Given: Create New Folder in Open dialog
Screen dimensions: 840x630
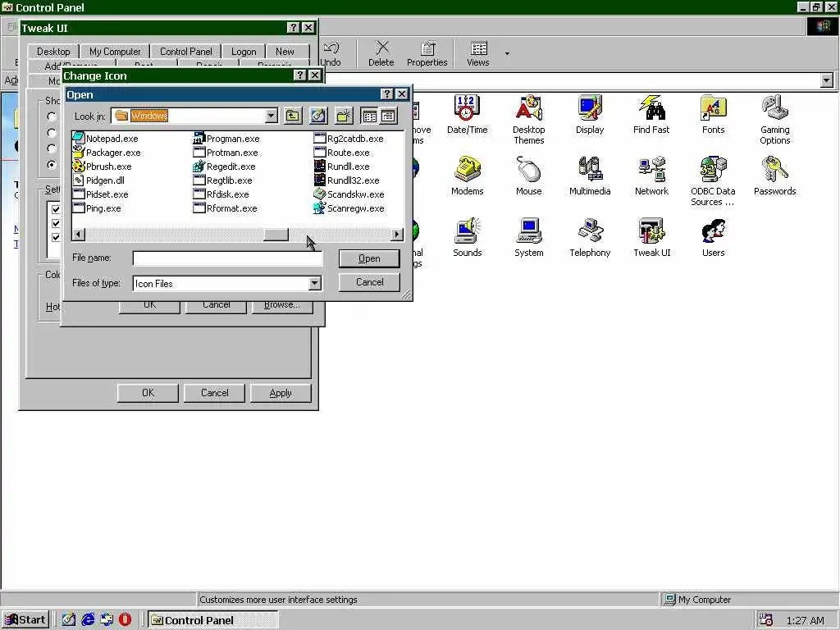Looking at the screenshot, I should pos(344,116).
